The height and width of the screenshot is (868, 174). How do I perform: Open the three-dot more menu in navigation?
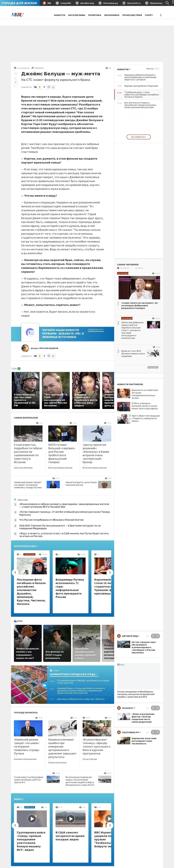click(x=161, y=15)
